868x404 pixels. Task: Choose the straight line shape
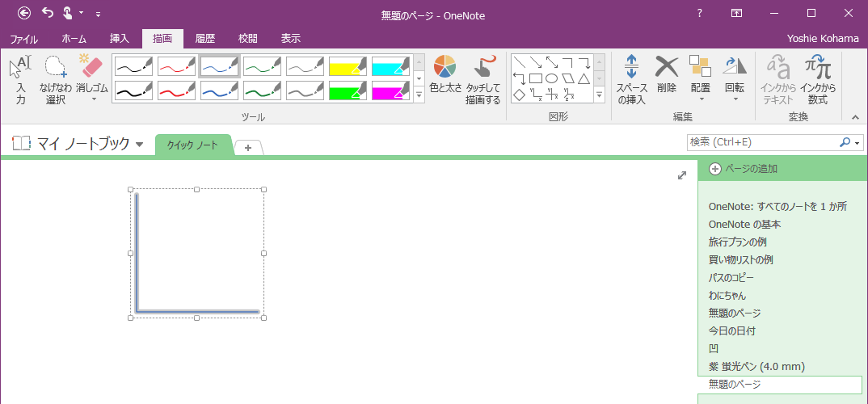(519, 62)
